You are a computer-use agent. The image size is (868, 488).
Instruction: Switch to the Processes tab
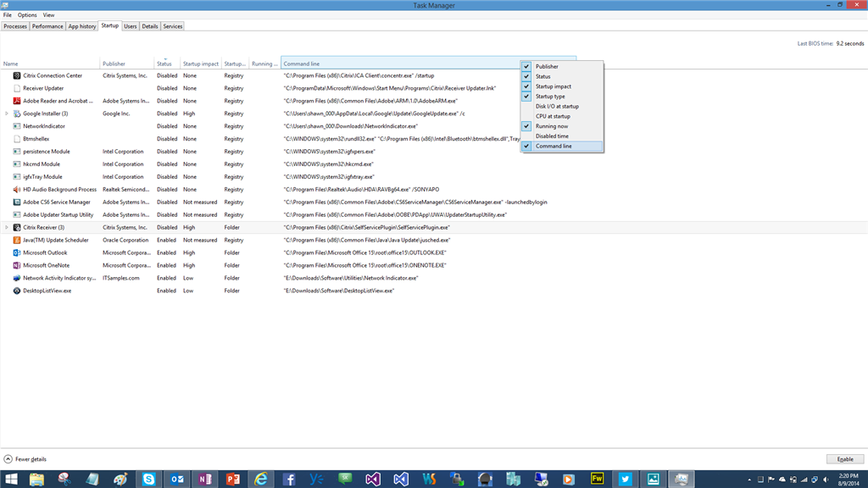pyautogui.click(x=15, y=26)
